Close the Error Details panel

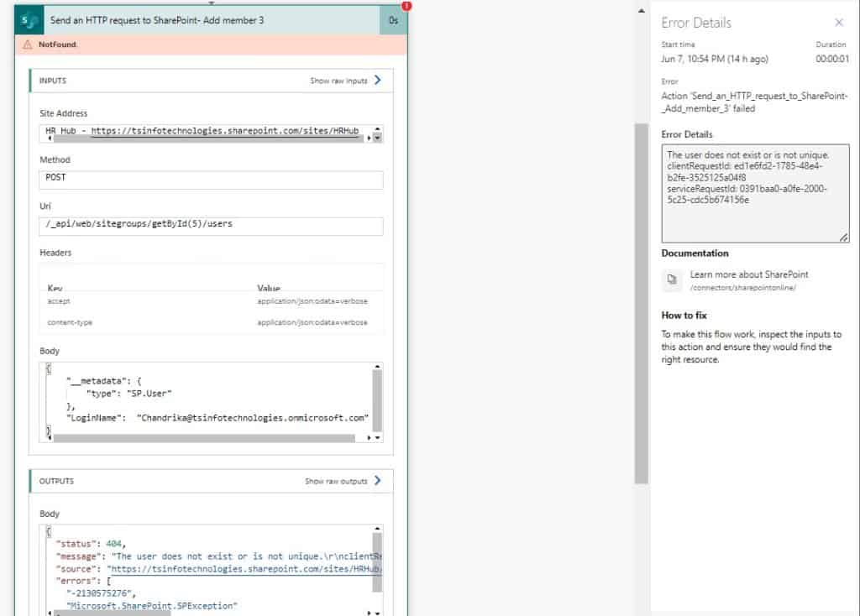tap(839, 23)
